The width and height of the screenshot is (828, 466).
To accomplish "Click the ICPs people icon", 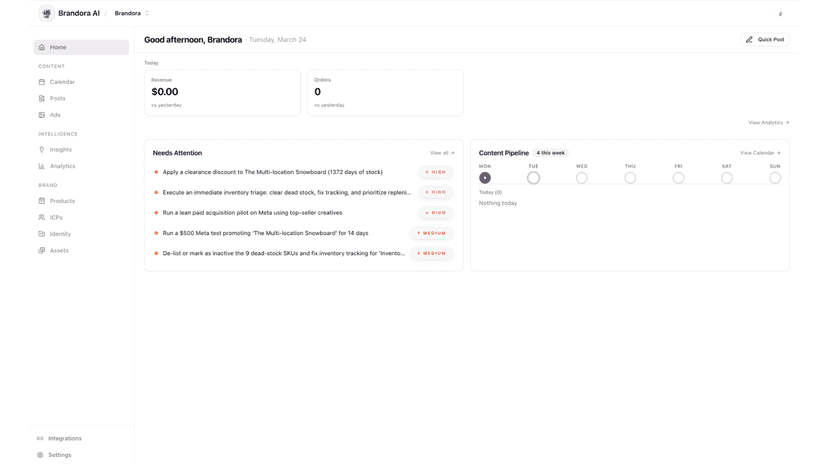I will coord(42,217).
